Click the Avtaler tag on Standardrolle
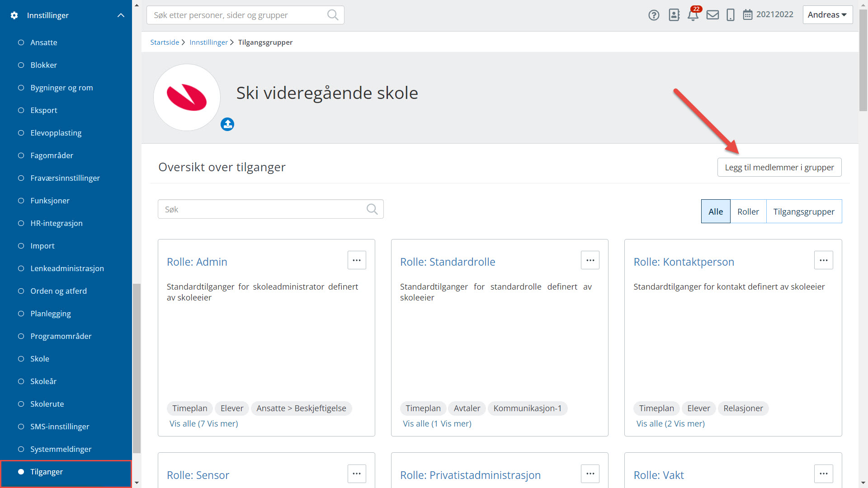Image resolution: width=868 pixels, height=488 pixels. pos(467,408)
